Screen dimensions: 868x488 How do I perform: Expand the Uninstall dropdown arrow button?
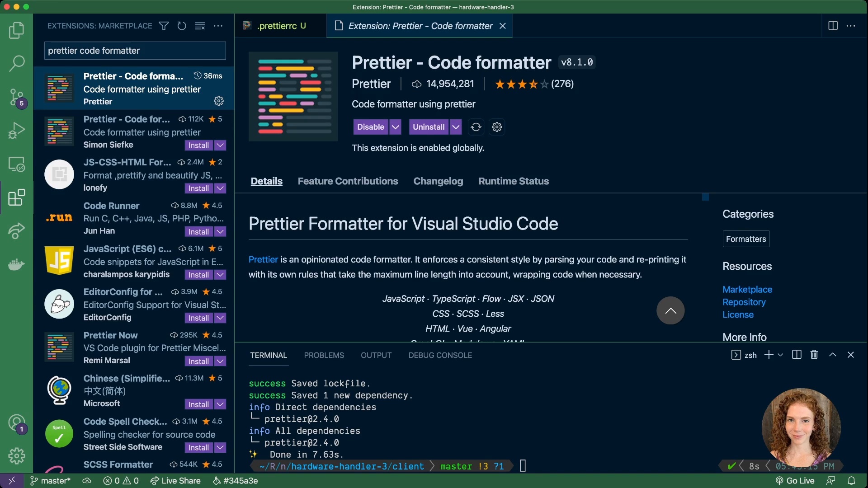tap(455, 127)
